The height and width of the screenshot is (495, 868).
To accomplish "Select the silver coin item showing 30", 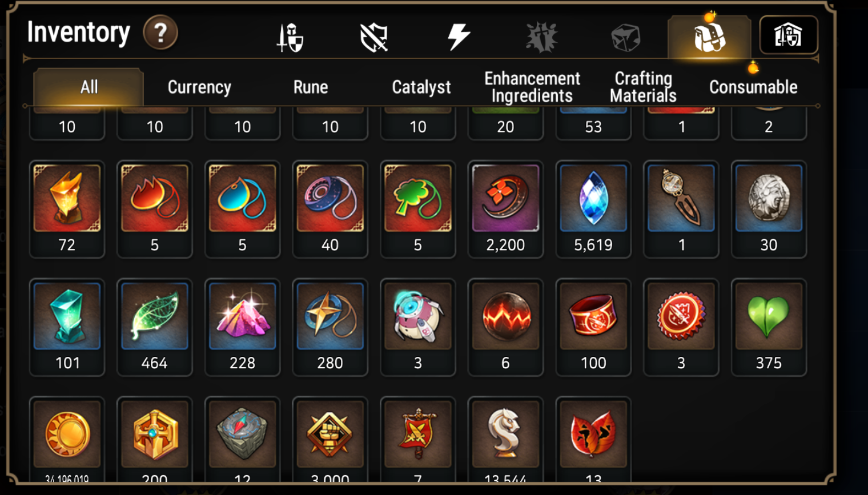I will [x=769, y=210].
